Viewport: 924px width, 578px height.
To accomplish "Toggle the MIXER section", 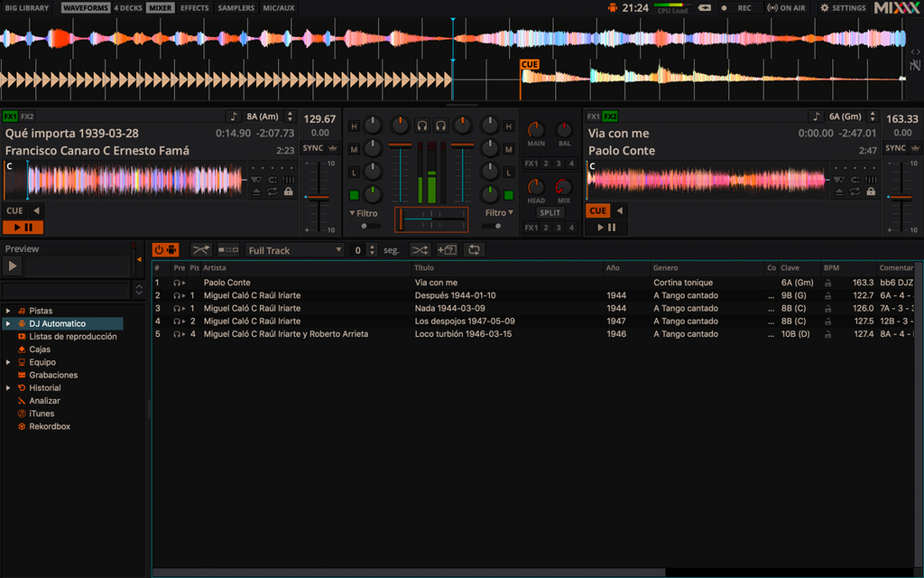I will tap(161, 7).
